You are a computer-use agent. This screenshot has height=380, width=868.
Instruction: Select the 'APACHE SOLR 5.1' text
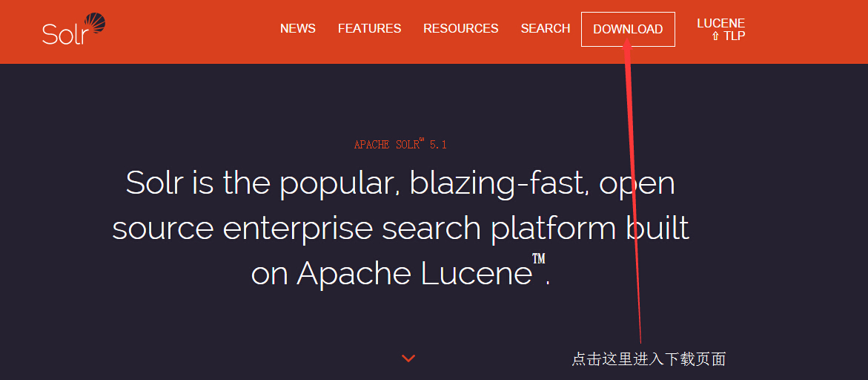coord(400,145)
